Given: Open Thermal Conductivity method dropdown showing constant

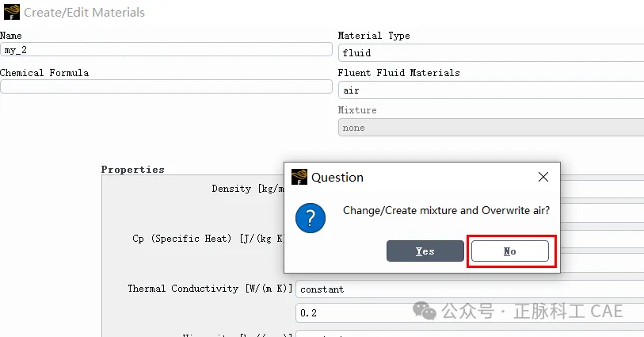Looking at the screenshot, I should point(470,289).
